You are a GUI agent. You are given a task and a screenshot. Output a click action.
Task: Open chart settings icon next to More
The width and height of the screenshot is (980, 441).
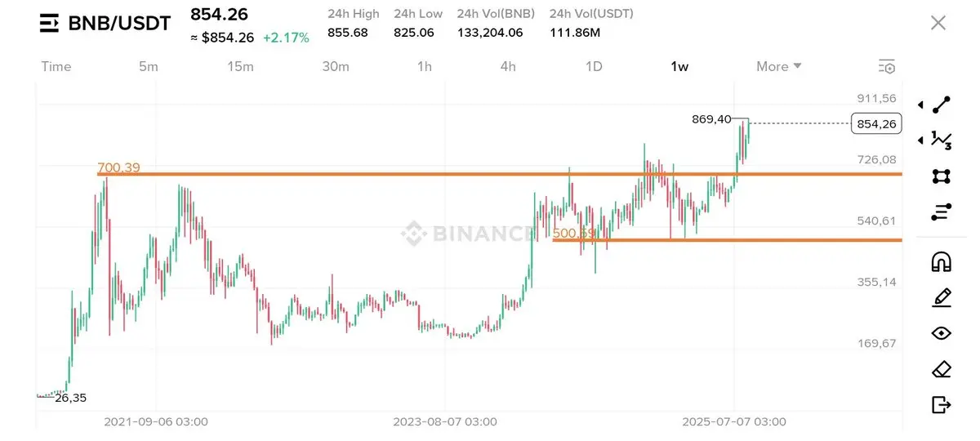point(887,67)
